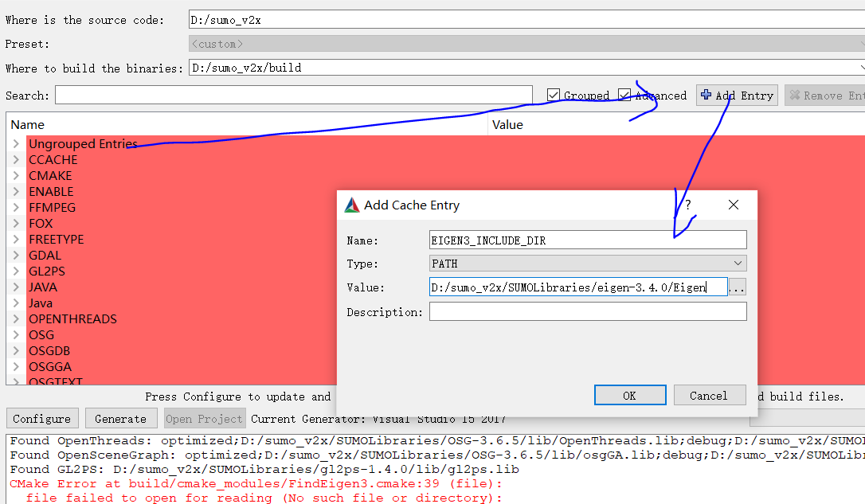Click the Add Entry button label
Viewport: 865px width, 504px height.
pyautogui.click(x=744, y=96)
